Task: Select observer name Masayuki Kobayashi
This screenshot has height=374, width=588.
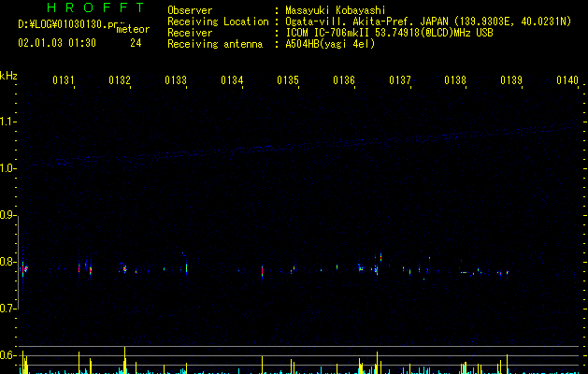Action: coord(336,10)
